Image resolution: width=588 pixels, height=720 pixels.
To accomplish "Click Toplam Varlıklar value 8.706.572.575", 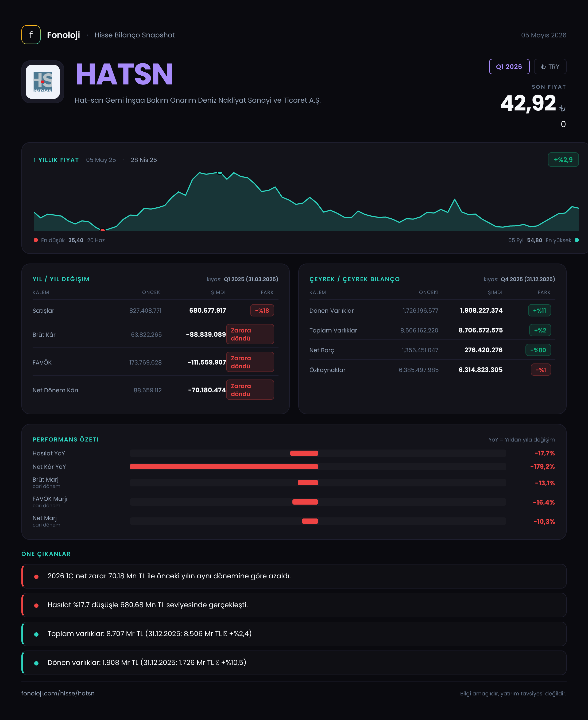I will 480,330.
